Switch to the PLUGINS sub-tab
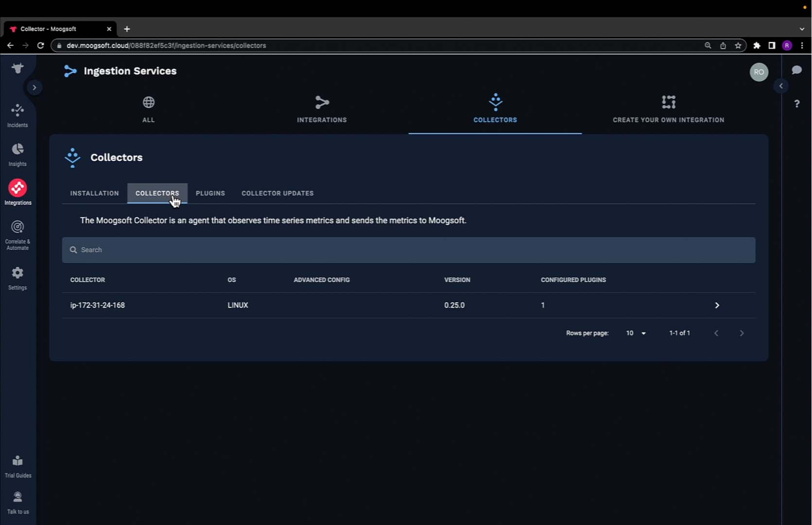Viewport: 812px width, 525px height. [x=210, y=193]
